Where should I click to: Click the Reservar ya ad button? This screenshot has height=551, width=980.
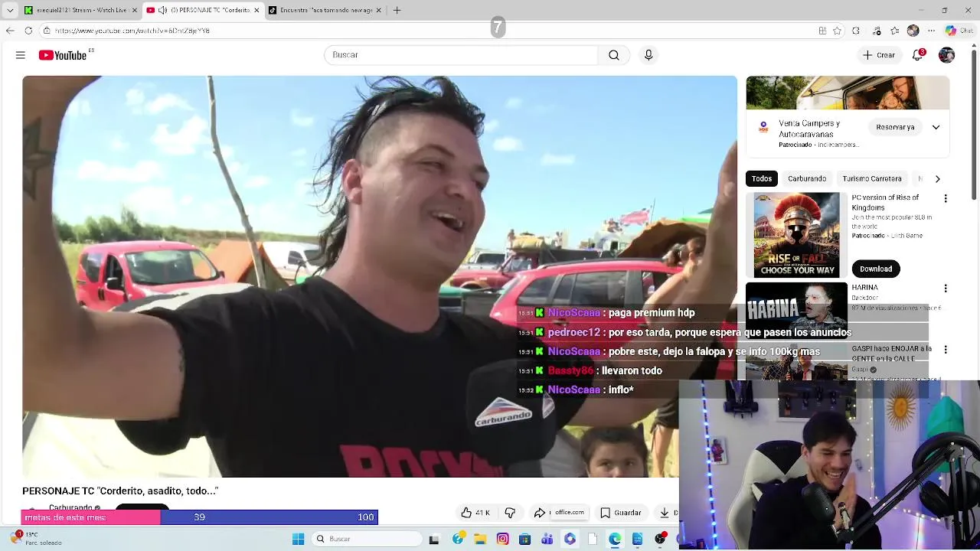[895, 127]
